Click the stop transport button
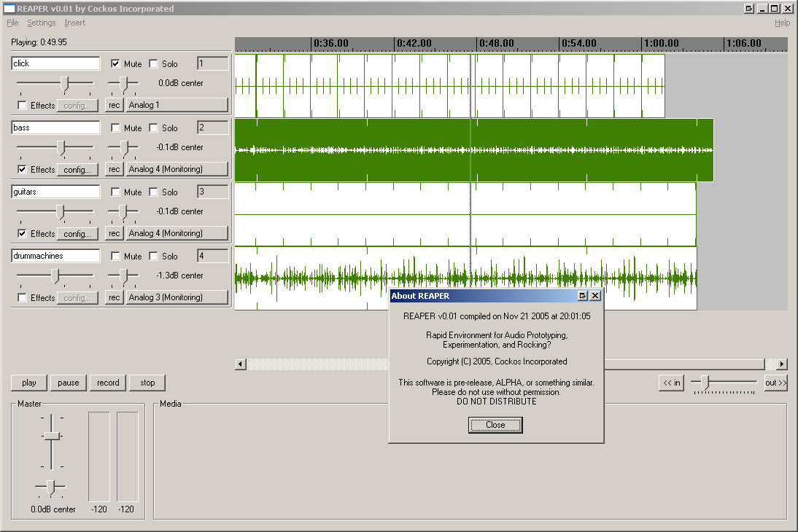Screen dimensions: 798x532 coord(147,383)
